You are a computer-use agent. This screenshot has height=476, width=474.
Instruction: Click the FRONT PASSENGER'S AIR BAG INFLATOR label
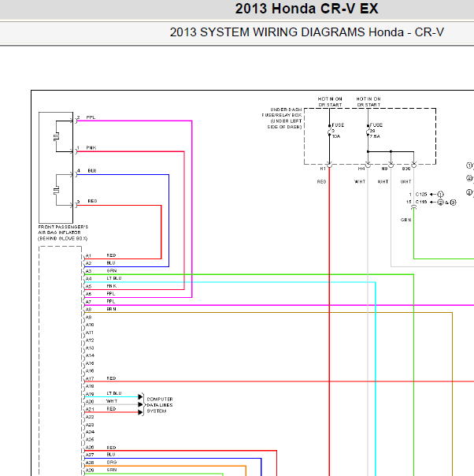[63, 232]
